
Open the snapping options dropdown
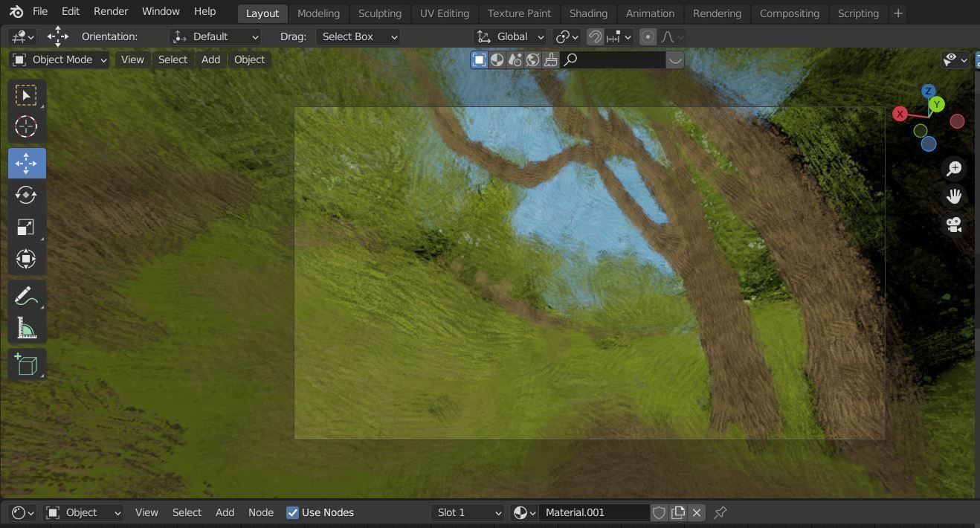coord(619,36)
